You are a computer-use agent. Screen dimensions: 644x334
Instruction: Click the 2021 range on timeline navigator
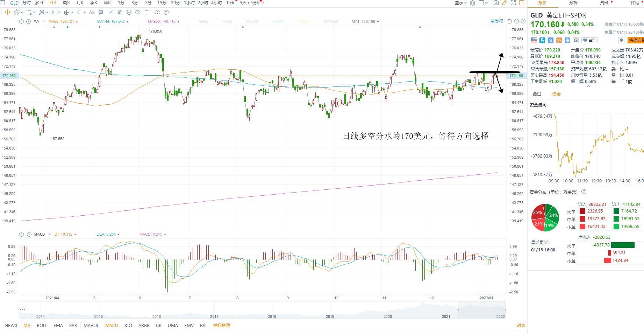click(446, 316)
